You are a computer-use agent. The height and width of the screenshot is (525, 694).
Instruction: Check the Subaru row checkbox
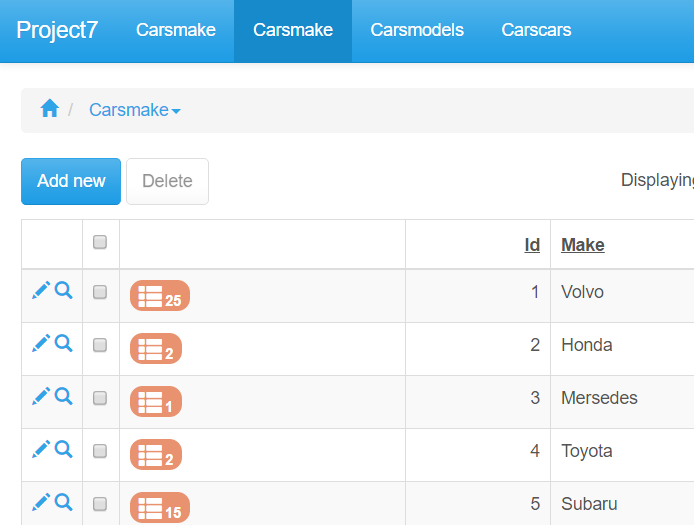click(100, 504)
